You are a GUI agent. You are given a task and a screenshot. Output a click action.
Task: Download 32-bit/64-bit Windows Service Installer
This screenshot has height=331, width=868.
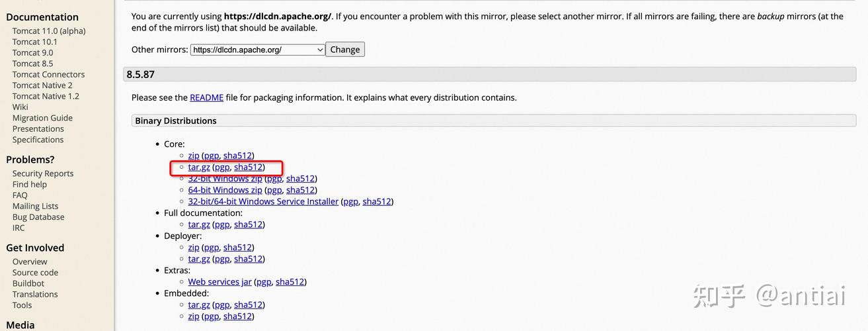(x=263, y=201)
